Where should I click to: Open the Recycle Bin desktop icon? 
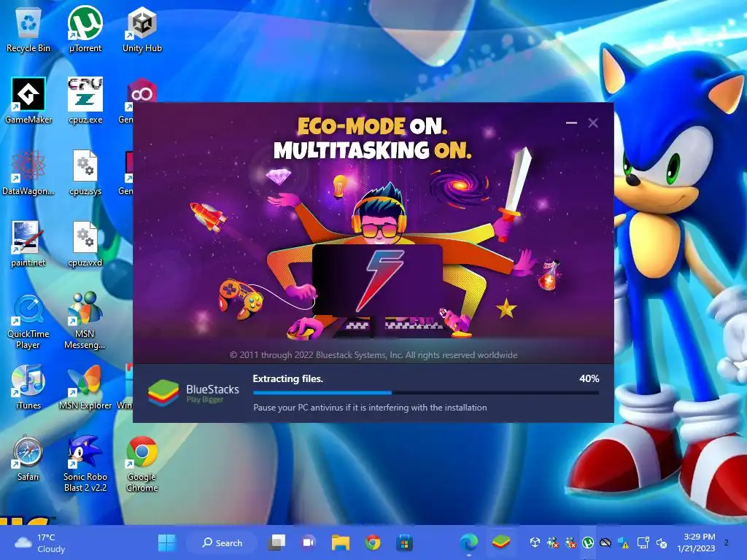point(28,29)
